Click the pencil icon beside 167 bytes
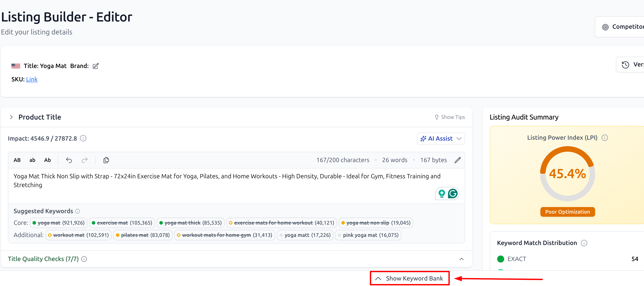This screenshot has height=286, width=644. 457,160
